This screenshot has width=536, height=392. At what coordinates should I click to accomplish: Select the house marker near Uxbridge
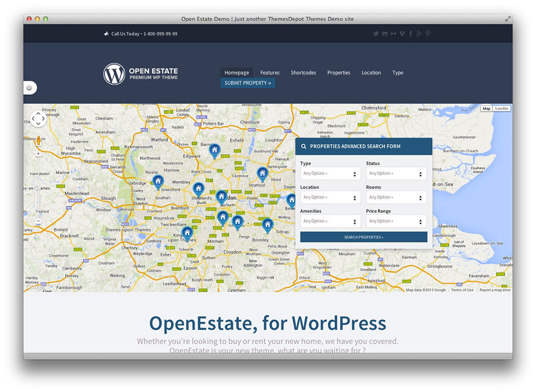click(158, 181)
